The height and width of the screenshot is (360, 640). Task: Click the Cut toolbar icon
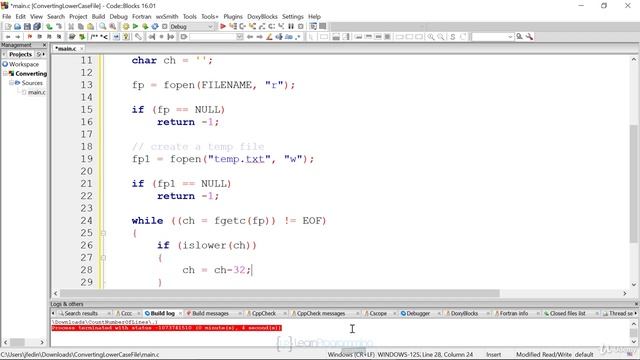point(71,27)
